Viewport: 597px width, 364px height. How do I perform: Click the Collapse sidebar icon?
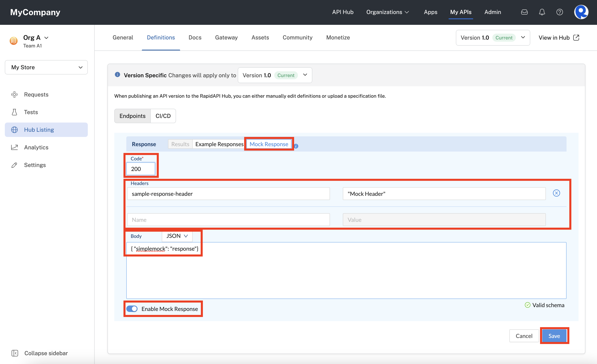[x=15, y=353]
